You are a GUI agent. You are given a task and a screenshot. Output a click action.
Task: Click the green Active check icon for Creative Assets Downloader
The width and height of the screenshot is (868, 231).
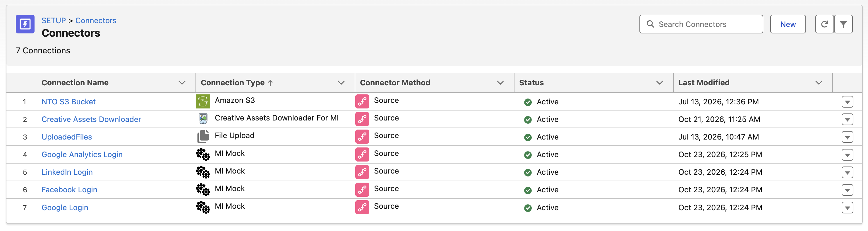[x=528, y=120]
